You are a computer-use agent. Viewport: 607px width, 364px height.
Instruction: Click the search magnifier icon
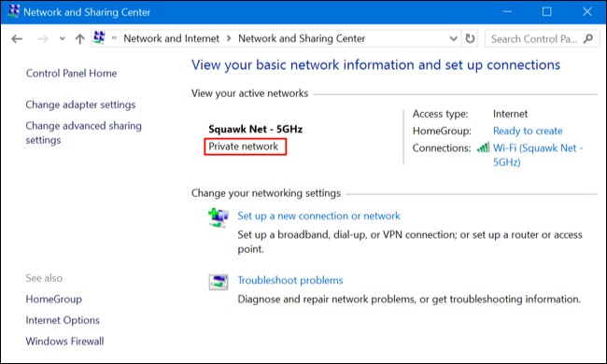588,38
